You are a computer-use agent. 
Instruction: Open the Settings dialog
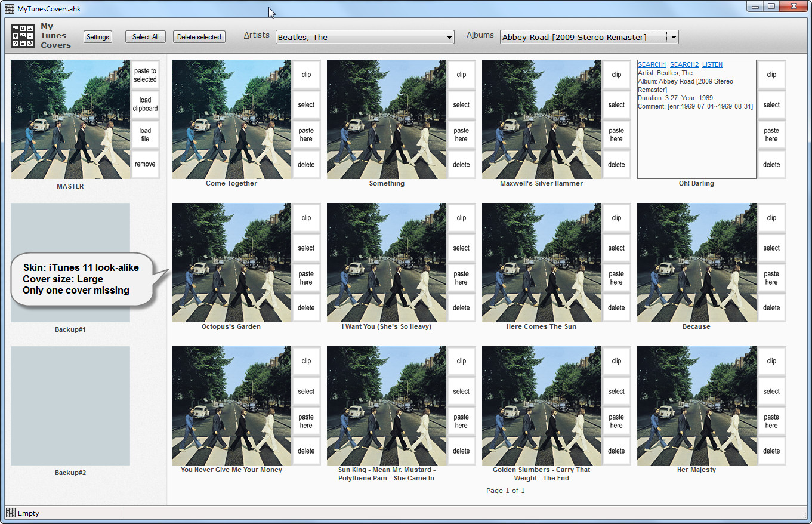coord(98,37)
